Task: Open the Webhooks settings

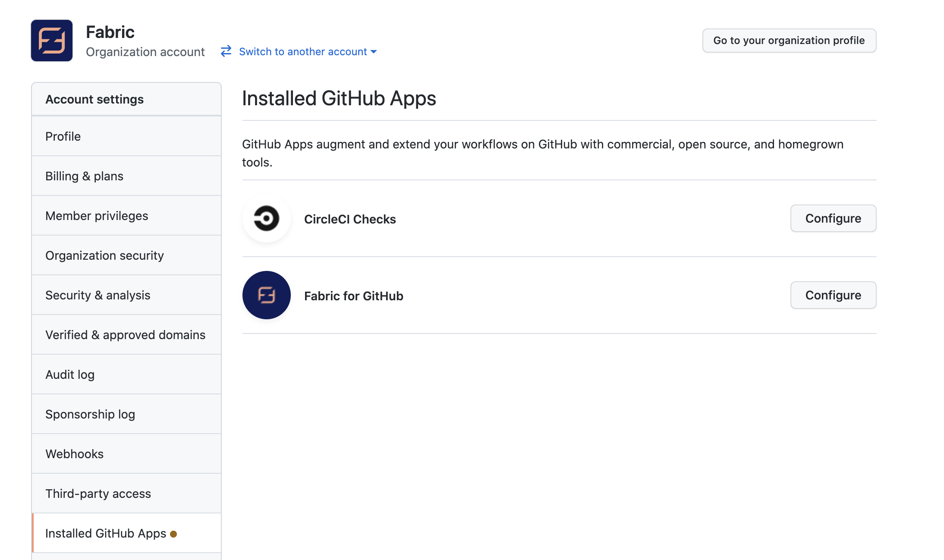Action: [126, 454]
